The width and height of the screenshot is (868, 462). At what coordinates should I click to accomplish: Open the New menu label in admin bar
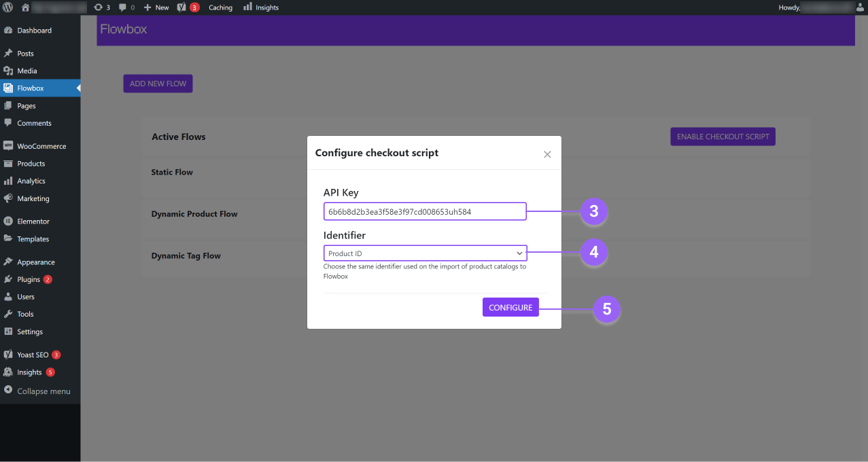coord(162,7)
